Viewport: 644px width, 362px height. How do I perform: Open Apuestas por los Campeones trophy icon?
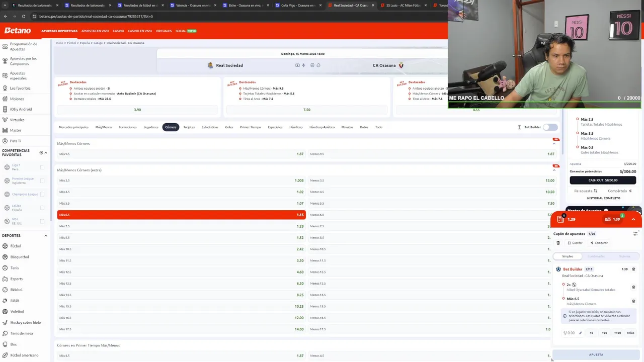(5, 61)
